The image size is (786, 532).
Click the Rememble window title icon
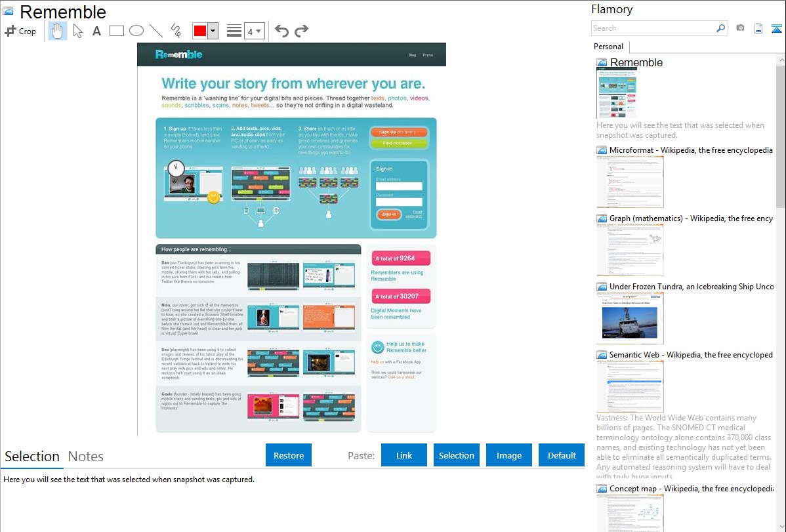click(x=8, y=11)
